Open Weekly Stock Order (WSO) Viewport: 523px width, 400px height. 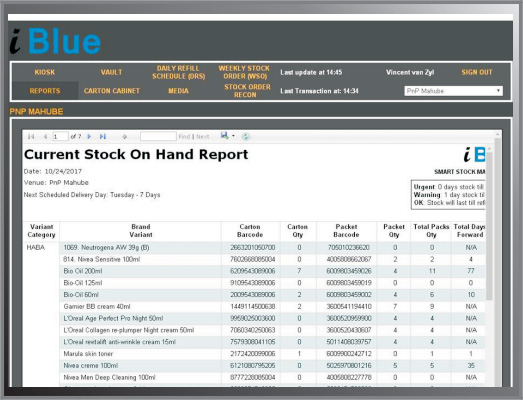tap(244, 72)
